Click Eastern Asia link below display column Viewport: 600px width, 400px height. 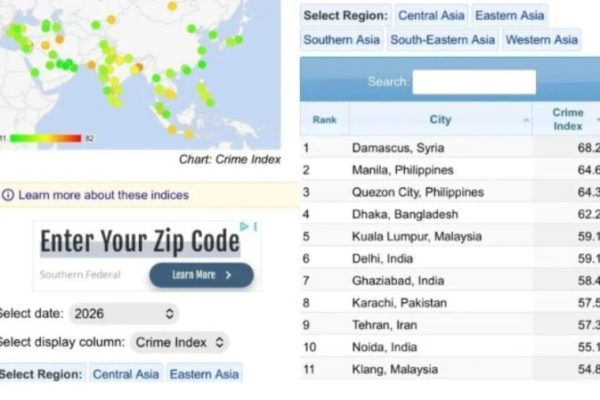click(x=204, y=374)
